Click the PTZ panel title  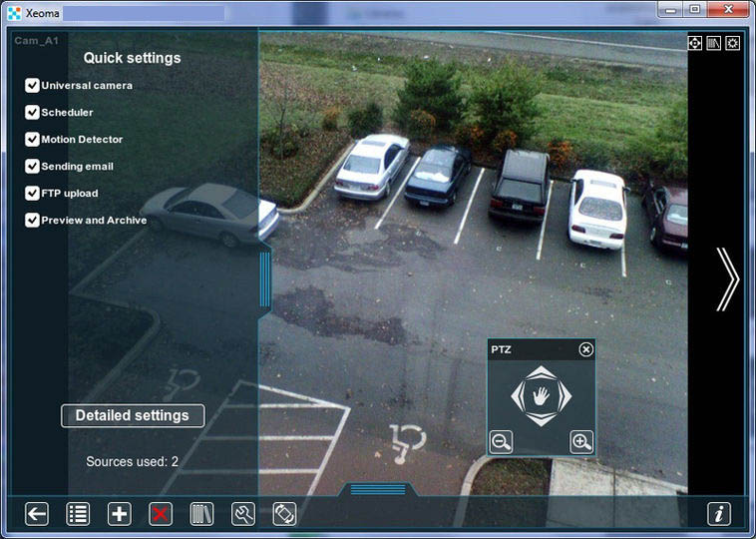click(x=501, y=349)
